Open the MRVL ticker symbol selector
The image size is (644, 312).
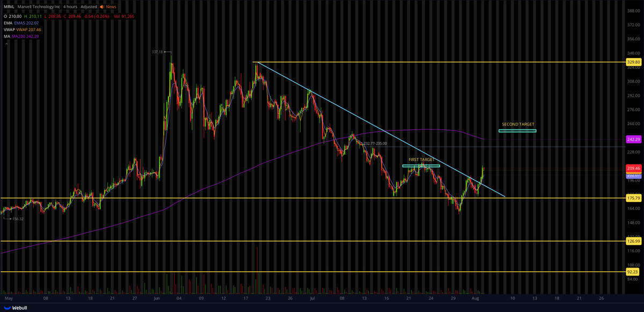tap(10, 7)
